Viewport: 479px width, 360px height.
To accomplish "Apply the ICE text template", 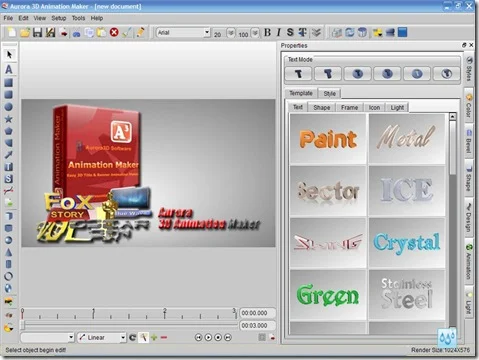I will coord(407,191).
